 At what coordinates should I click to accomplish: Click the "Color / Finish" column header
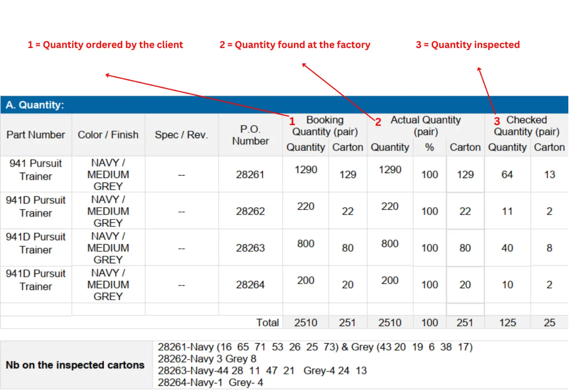[108, 135]
